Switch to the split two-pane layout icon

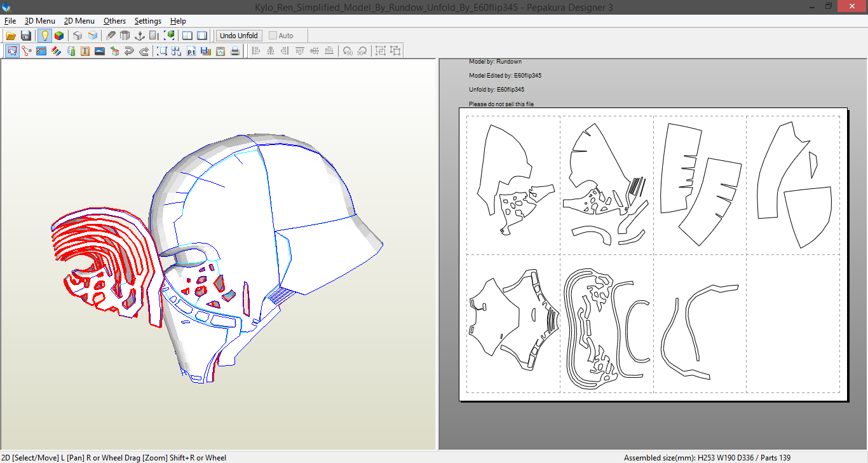point(187,36)
